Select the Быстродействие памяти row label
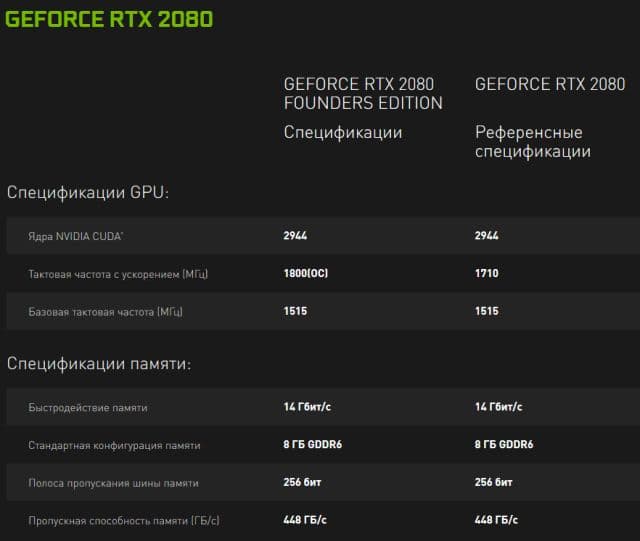 (88, 407)
